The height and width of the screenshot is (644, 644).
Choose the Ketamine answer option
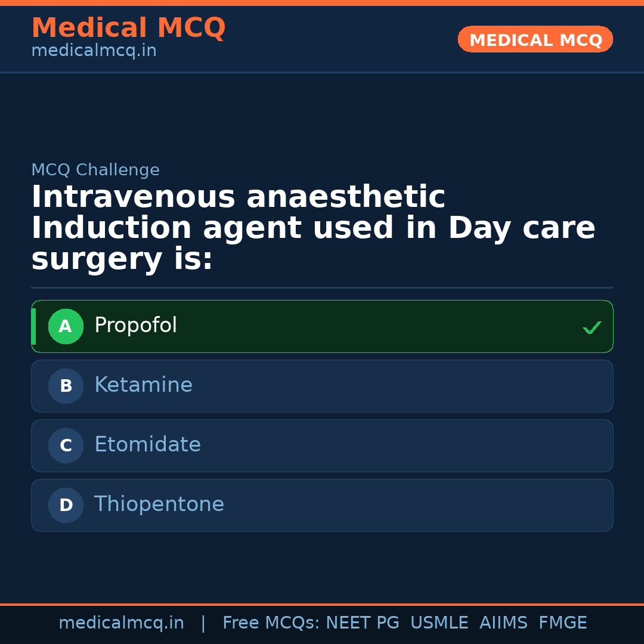point(322,386)
